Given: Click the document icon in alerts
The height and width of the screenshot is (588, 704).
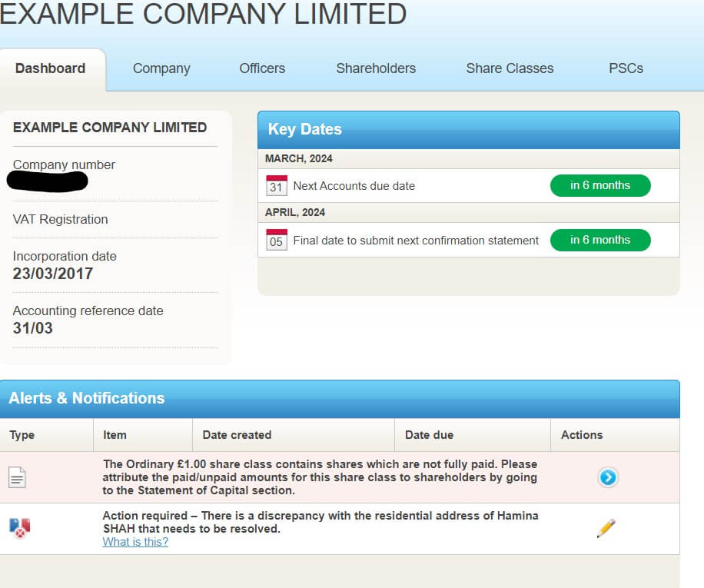Looking at the screenshot, I should pyautogui.click(x=17, y=478).
